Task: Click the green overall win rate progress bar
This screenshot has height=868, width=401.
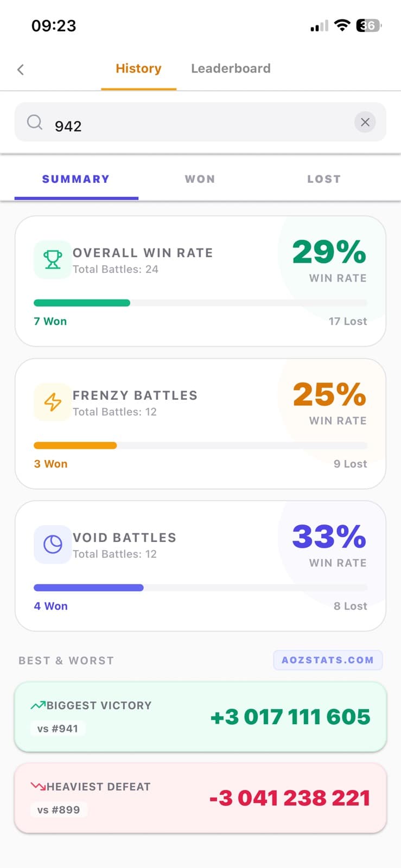Action: pyautogui.click(x=82, y=303)
